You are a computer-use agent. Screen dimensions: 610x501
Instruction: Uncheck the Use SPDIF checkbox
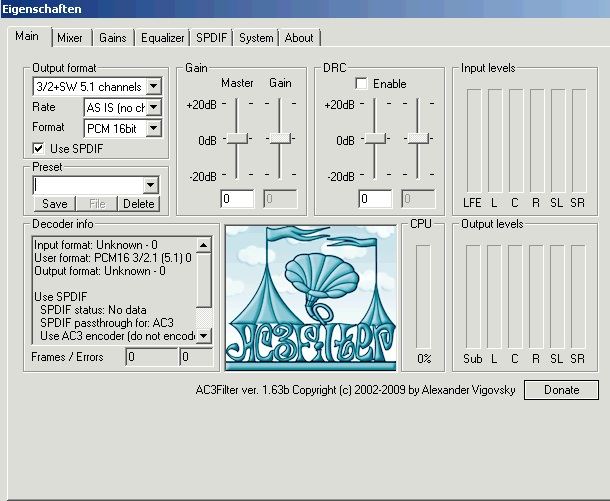[40, 148]
